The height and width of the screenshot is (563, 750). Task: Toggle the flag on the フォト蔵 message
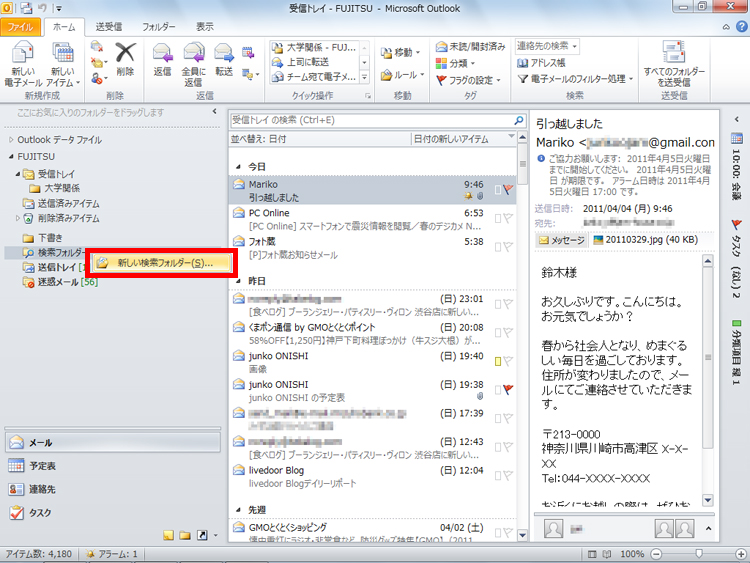[508, 247]
